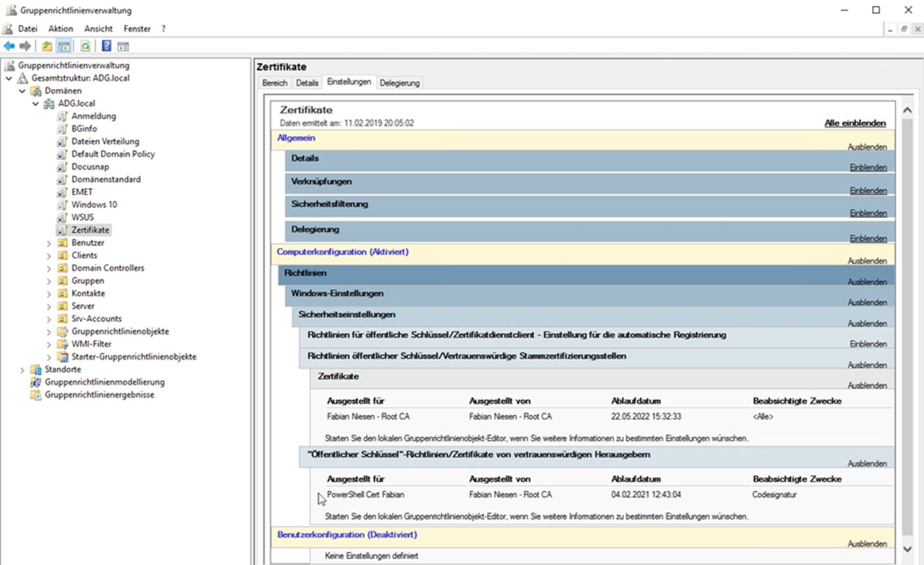The width and height of the screenshot is (924, 565).
Task: Expand the Clients OU node
Action: coord(49,256)
